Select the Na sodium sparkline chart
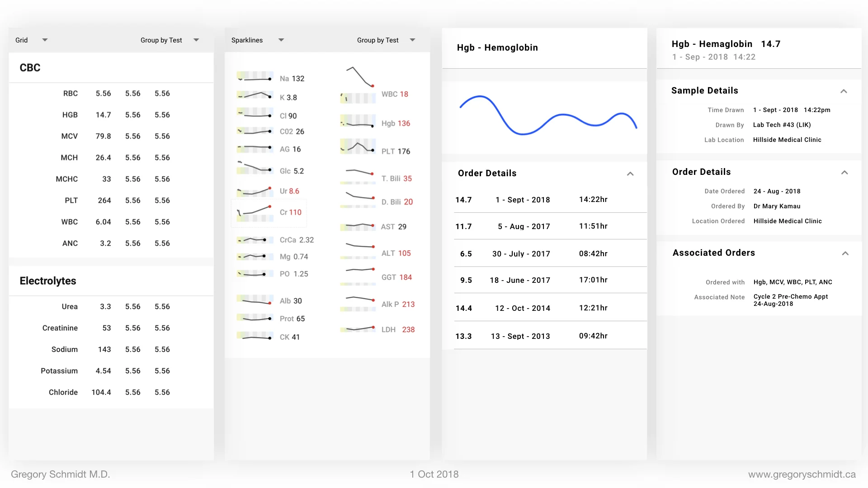Viewport: 868px width, 488px height. click(255, 77)
